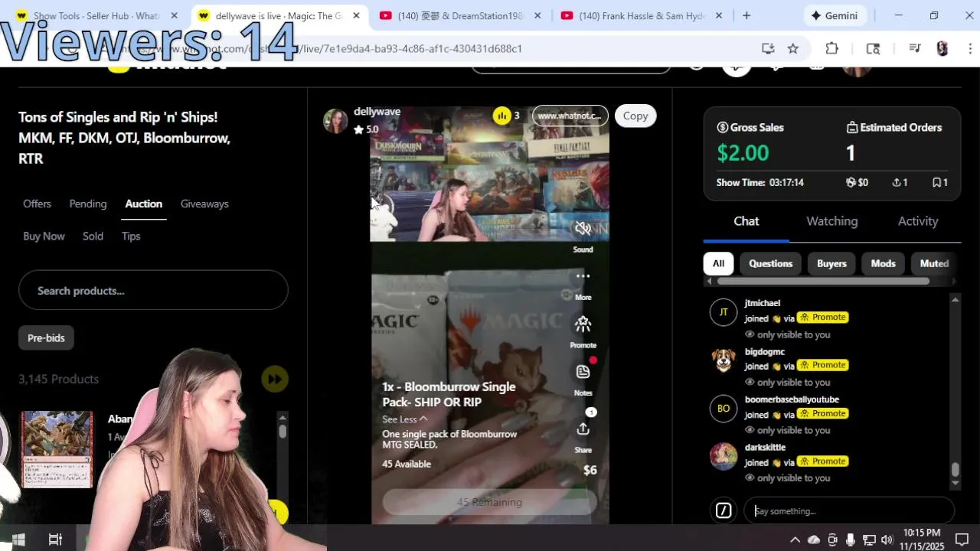
Task: Click the slash command icon beside chat input
Action: point(724,510)
